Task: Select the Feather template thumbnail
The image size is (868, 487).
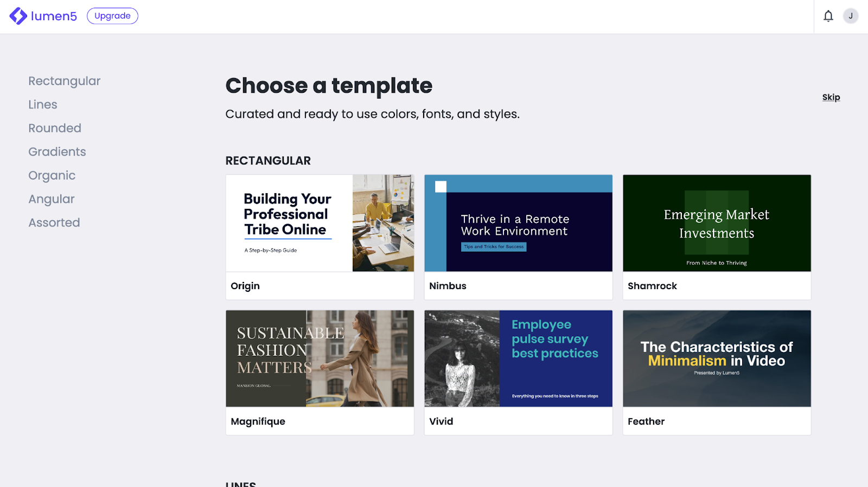Action: [x=717, y=358]
